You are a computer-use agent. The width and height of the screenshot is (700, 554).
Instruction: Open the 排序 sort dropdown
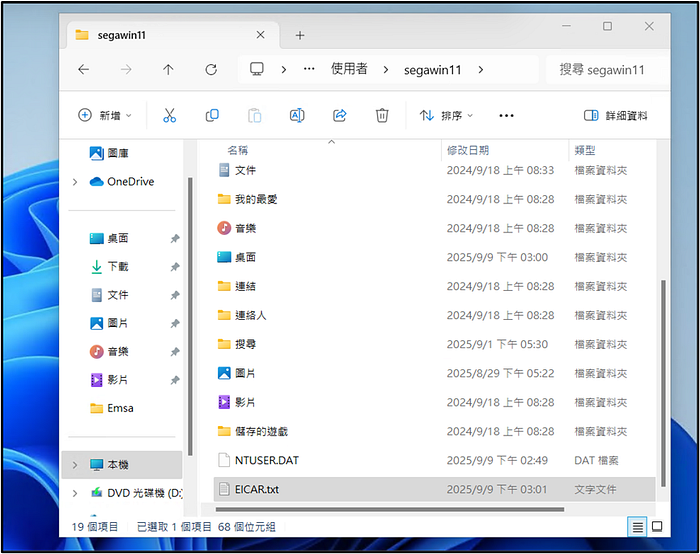click(x=446, y=116)
